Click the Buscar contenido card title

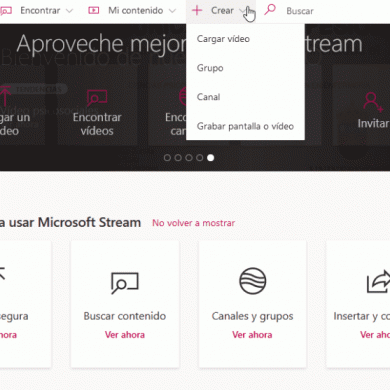tap(125, 316)
